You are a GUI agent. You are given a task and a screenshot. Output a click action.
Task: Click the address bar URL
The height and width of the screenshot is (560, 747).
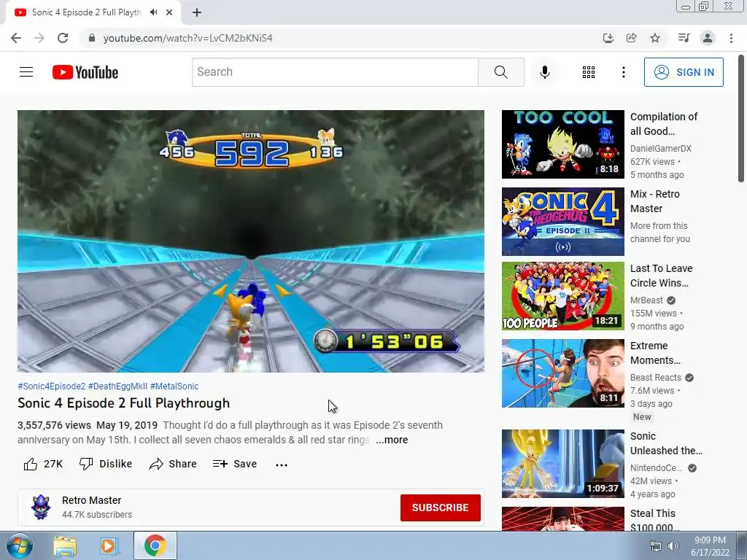coord(187,38)
